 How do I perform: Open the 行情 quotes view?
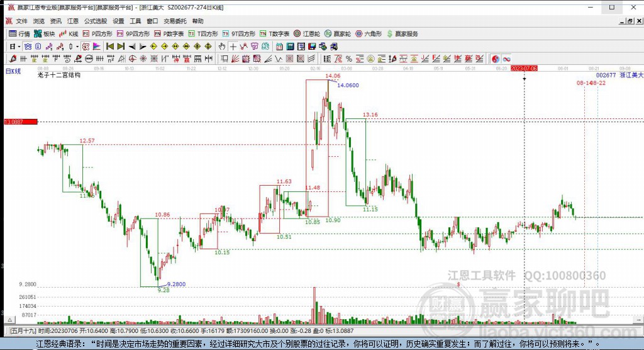click(19, 34)
